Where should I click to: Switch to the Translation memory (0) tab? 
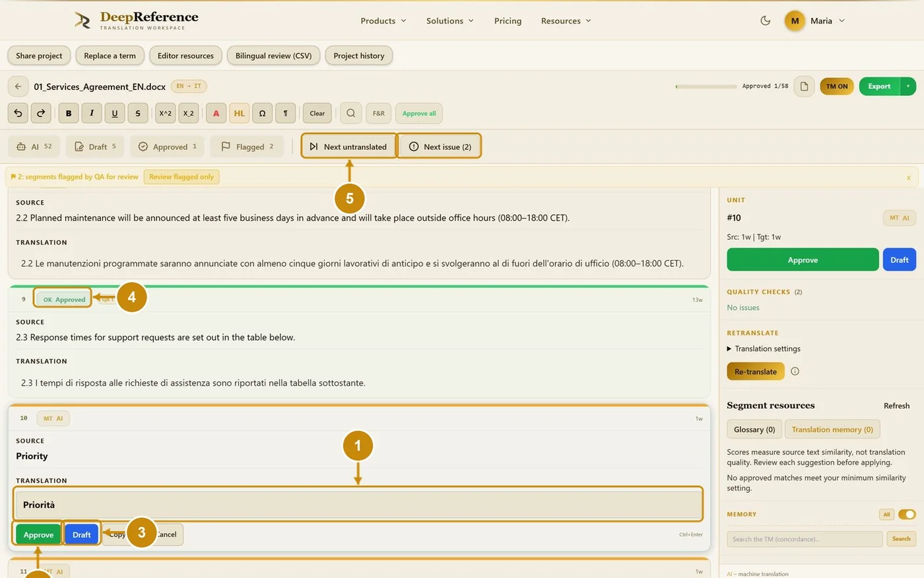(x=832, y=429)
